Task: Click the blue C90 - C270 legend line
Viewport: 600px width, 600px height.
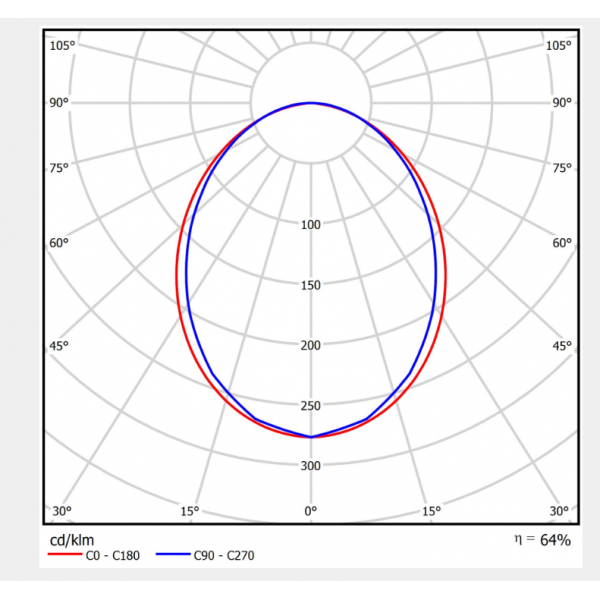Action: [x=173, y=554]
